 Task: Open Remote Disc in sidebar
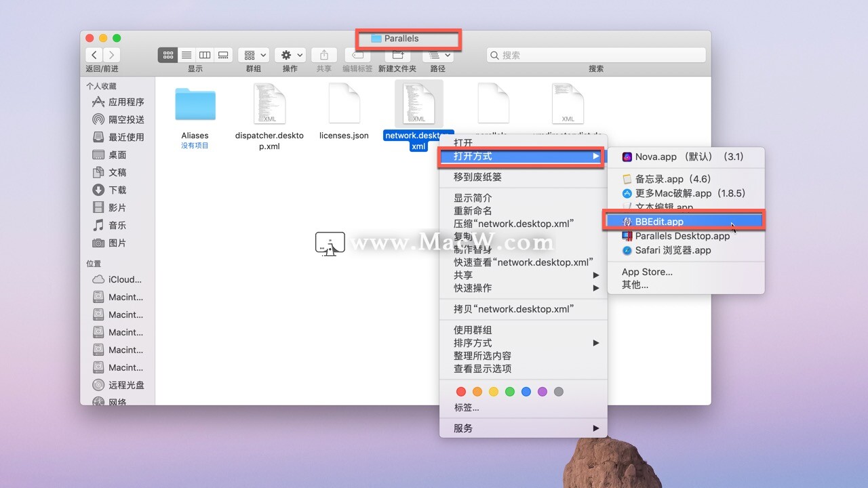[118, 385]
